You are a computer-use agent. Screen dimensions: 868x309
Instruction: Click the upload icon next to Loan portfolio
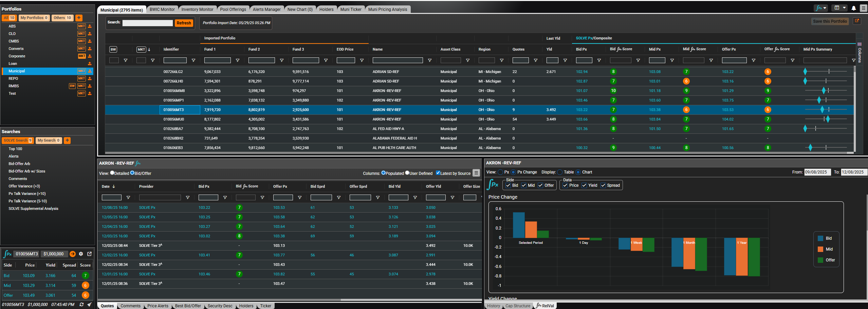(90, 63)
